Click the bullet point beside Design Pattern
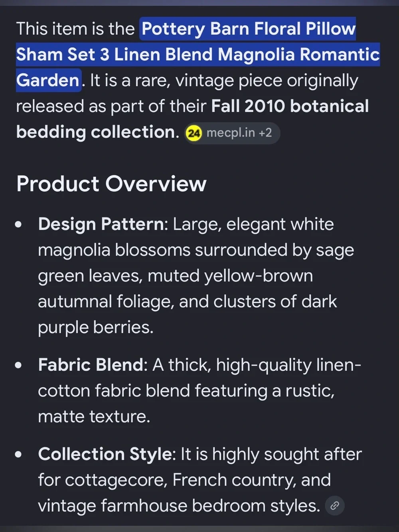This screenshot has width=399, height=532. point(18,224)
